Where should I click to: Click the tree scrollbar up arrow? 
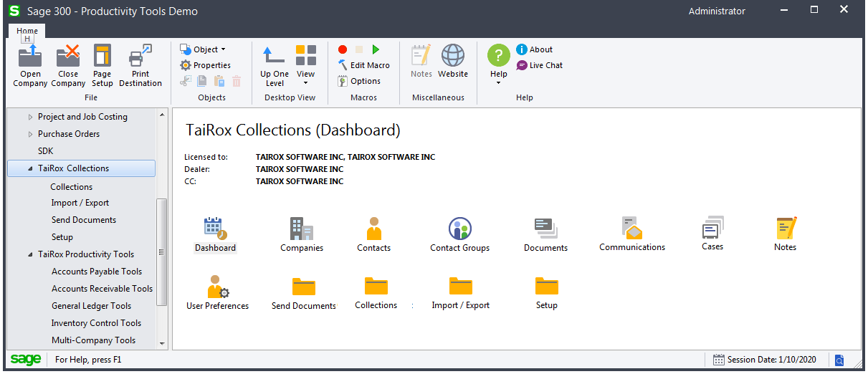[x=161, y=115]
